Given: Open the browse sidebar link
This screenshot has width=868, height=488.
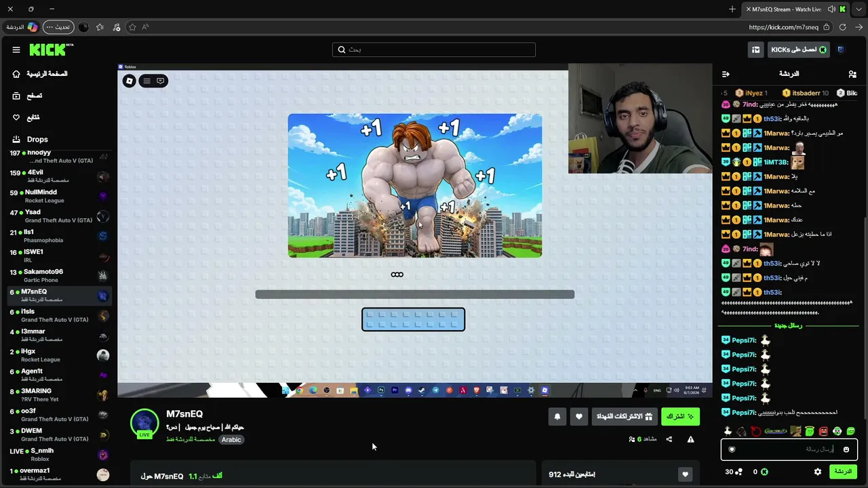Looking at the screenshot, I should coord(27,96).
